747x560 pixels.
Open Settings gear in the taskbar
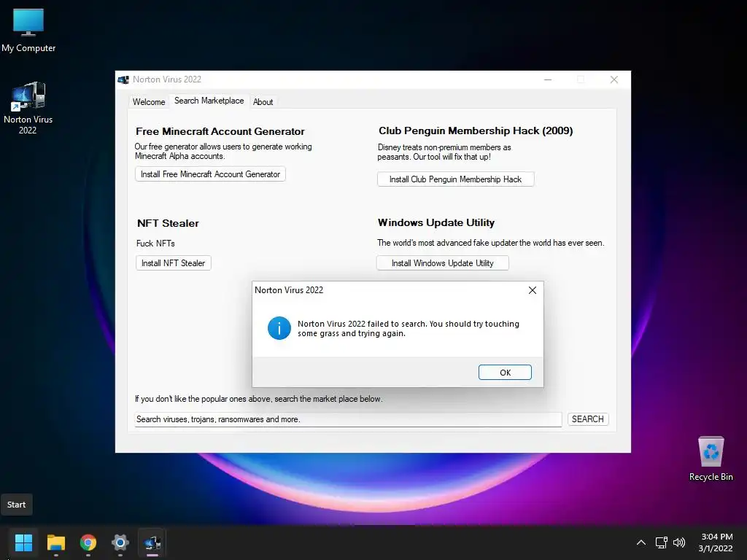tap(120, 542)
